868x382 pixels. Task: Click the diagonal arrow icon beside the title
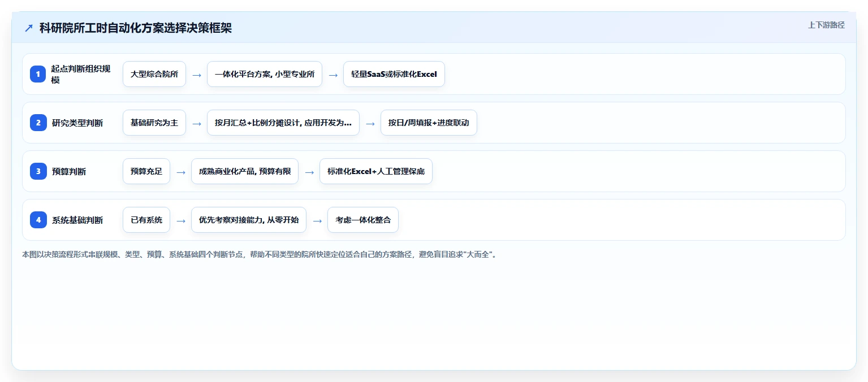point(29,28)
